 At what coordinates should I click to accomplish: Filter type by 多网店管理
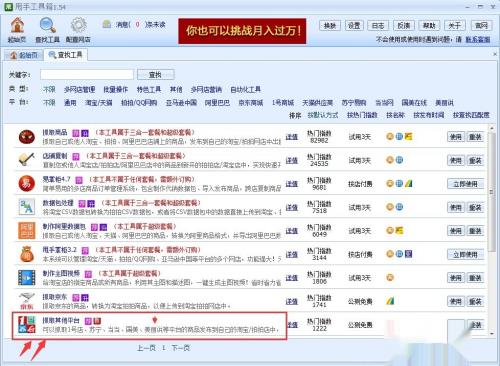click(80, 89)
